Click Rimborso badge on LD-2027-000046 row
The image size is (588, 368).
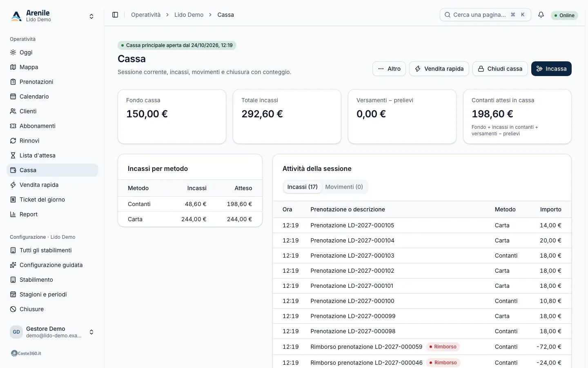click(x=443, y=363)
